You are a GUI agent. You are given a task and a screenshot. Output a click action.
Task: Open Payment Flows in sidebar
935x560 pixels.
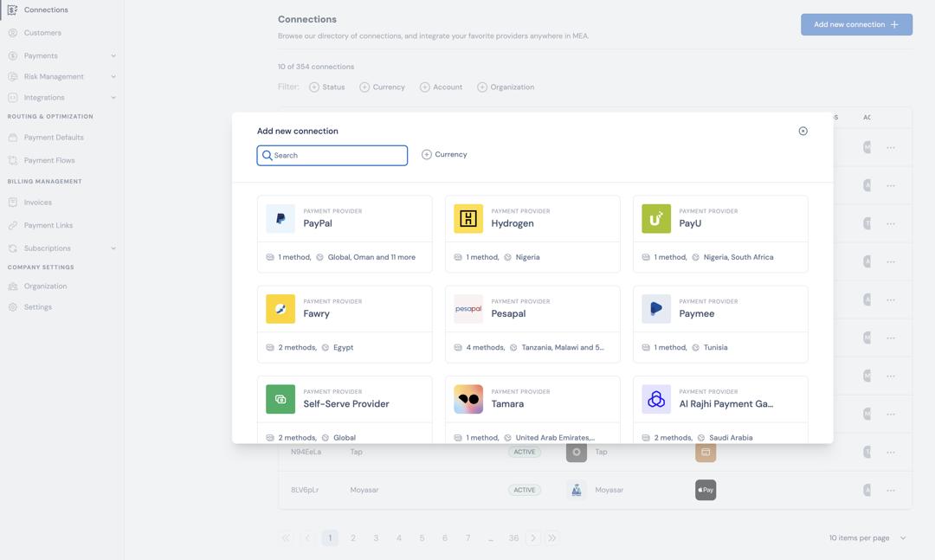(49, 161)
